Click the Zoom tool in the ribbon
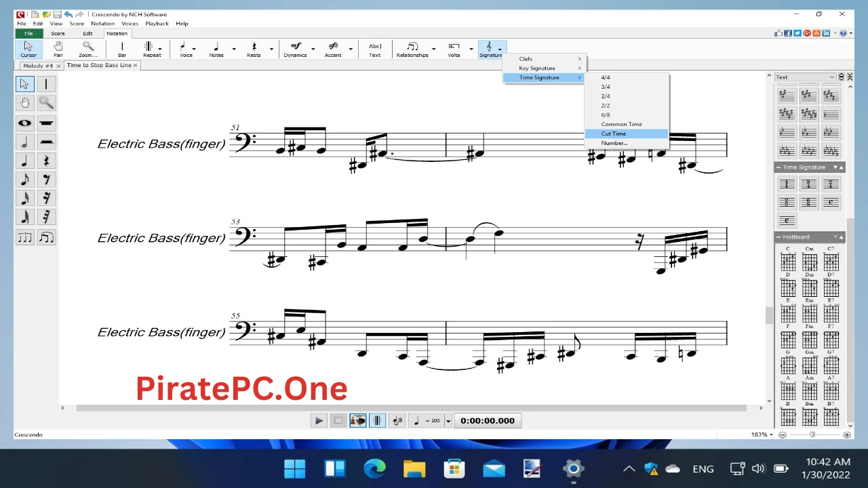Screen dimensions: 868x488 [x=88, y=49]
